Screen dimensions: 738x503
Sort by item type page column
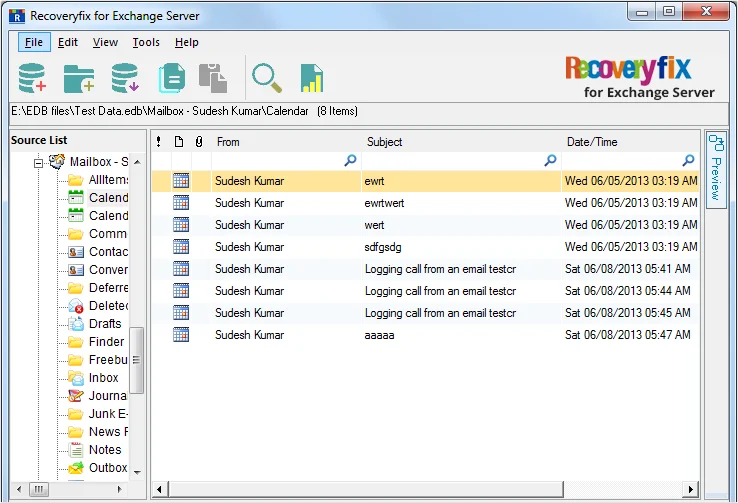(x=179, y=142)
